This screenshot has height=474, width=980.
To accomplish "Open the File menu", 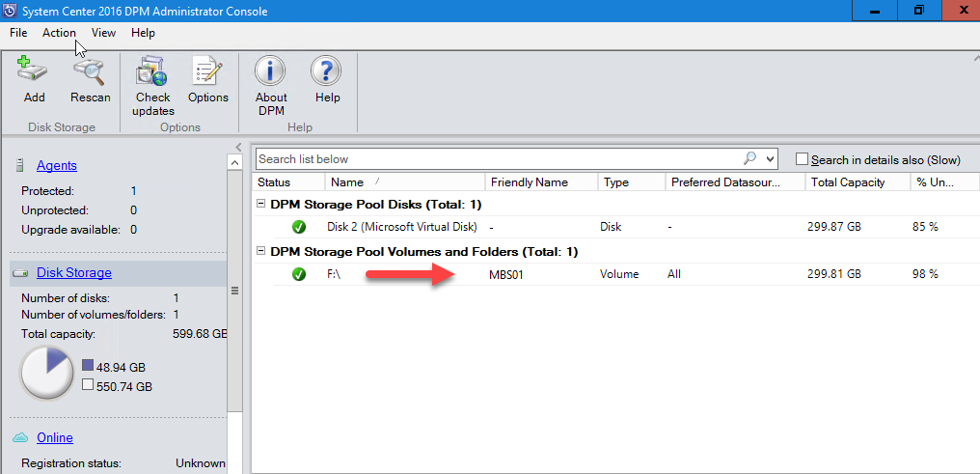I will pyautogui.click(x=18, y=33).
